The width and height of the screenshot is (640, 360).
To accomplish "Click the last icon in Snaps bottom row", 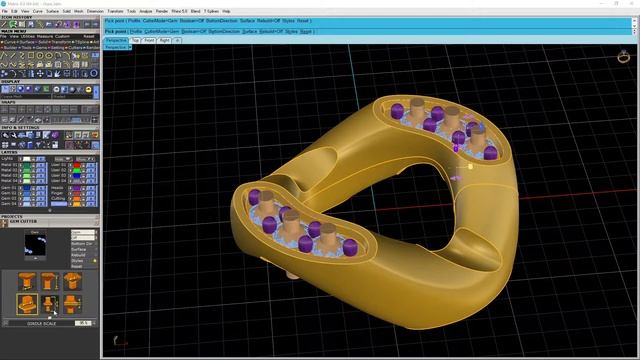I will coord(95,120).
